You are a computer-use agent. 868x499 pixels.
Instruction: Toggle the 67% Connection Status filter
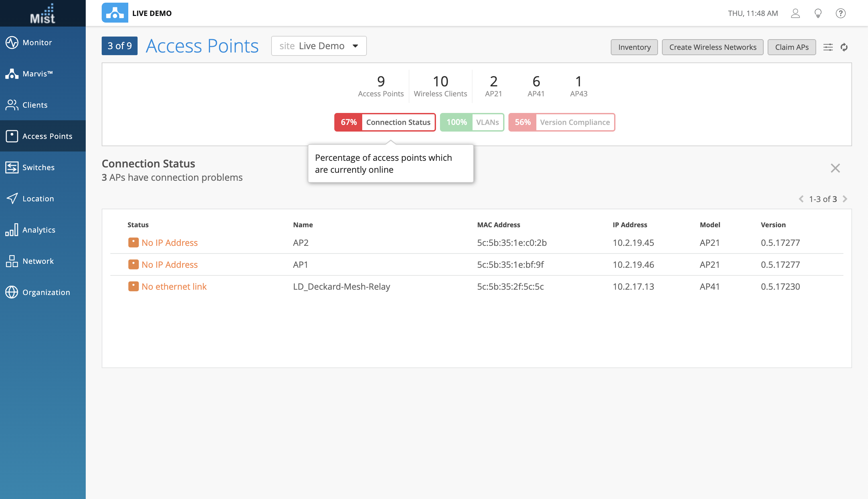(x=385, y=122)
